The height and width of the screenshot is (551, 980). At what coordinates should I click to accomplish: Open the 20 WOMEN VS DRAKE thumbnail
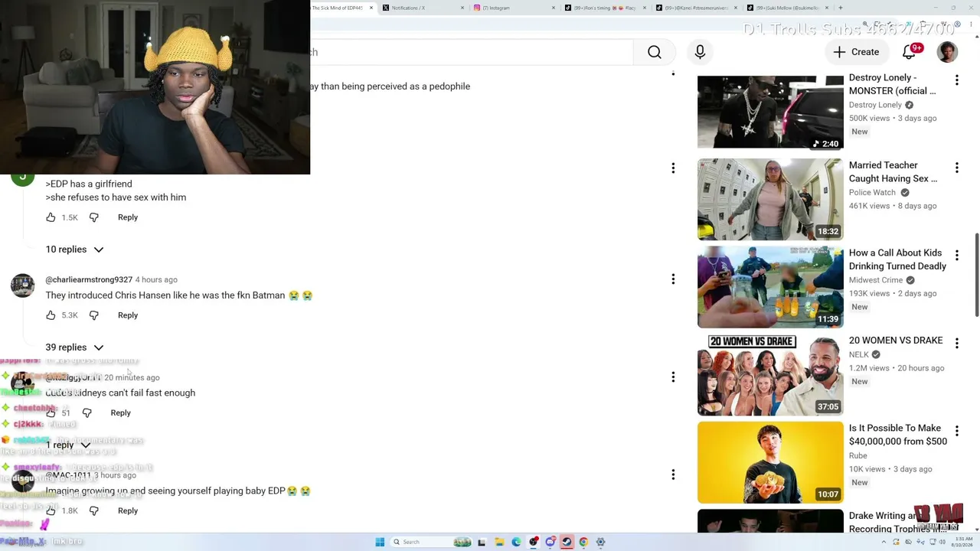(770, 375)
